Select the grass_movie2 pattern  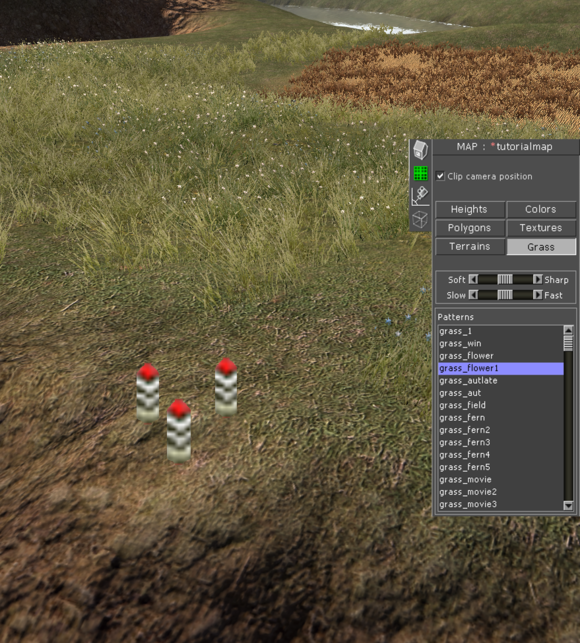click(x=501, y=492)
